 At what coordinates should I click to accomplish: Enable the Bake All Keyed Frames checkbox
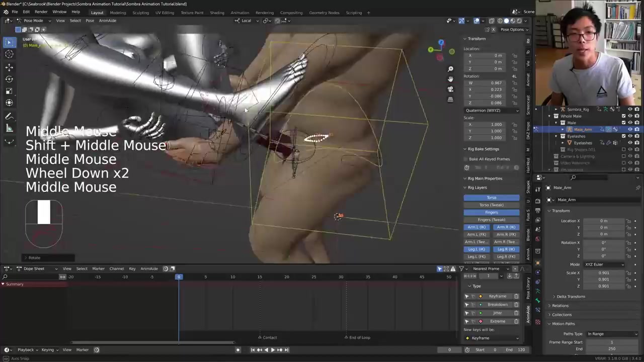click(466, 159)
